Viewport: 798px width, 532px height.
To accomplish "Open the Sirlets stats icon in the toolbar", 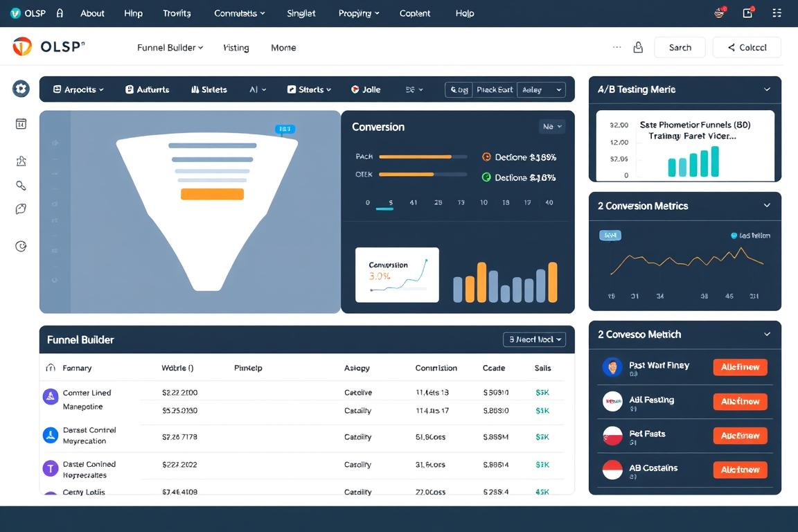I will pos(208,89).
